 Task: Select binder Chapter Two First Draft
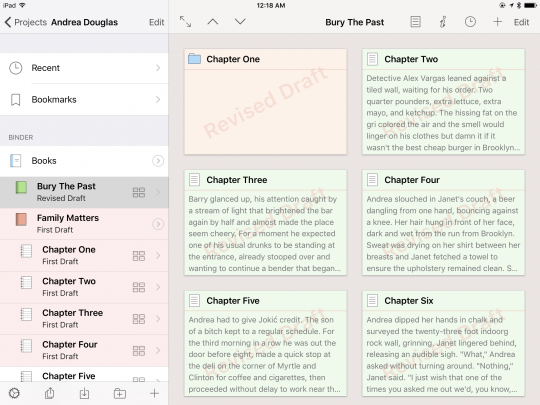tap(84, 287)
